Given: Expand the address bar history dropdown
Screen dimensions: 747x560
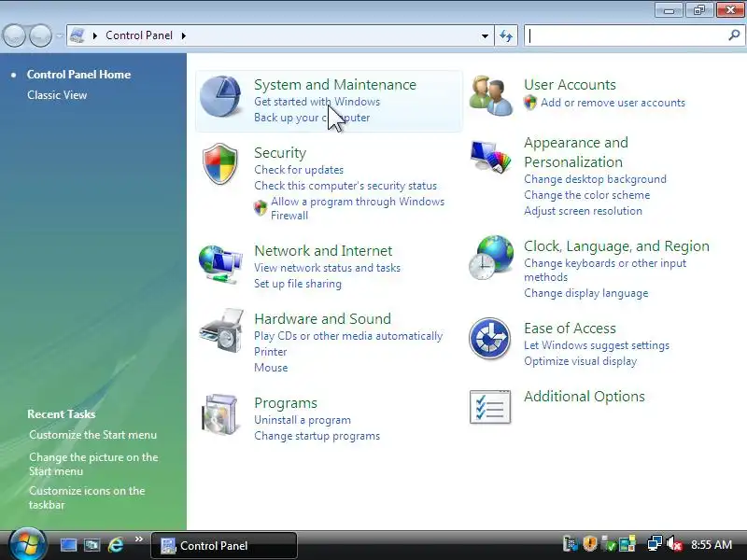Looking at the screenshot, I should [485, 35].
